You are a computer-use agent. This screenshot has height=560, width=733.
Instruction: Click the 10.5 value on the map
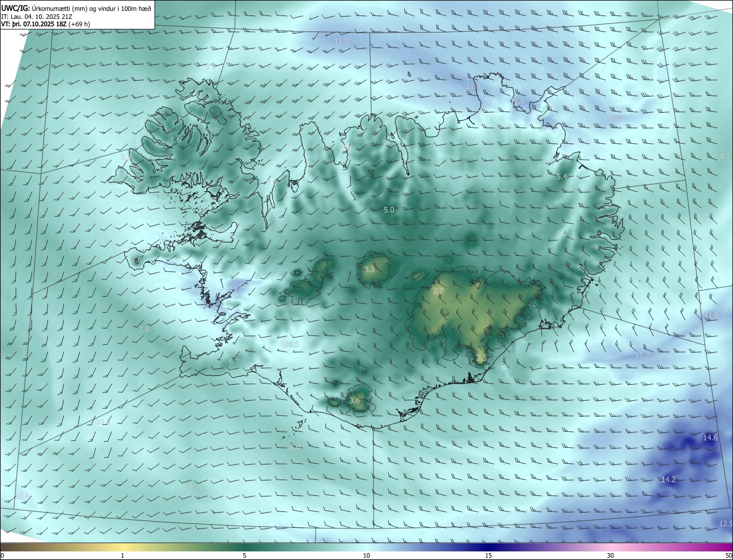(x=292, y=345)
